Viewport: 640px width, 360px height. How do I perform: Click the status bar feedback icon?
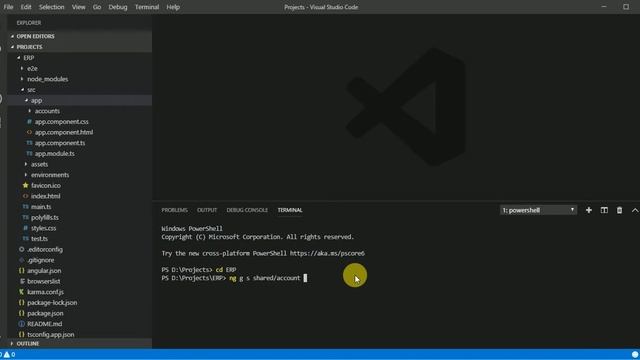635,354
